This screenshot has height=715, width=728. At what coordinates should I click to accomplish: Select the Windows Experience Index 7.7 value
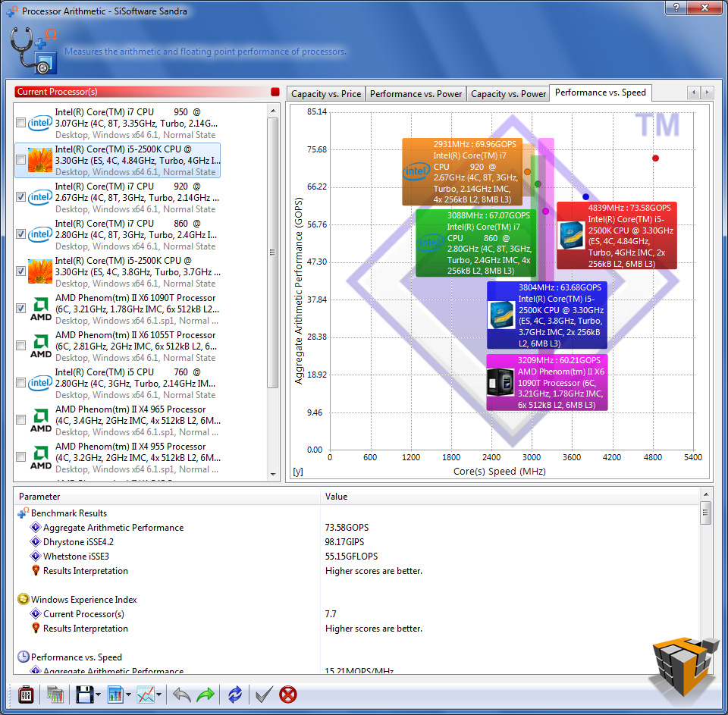331,614
